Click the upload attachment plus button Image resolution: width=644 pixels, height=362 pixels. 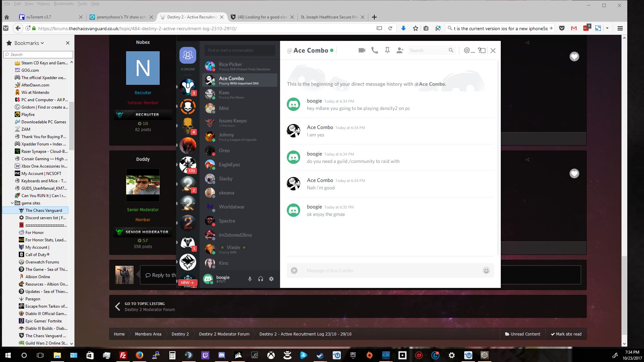coord(294,270)
